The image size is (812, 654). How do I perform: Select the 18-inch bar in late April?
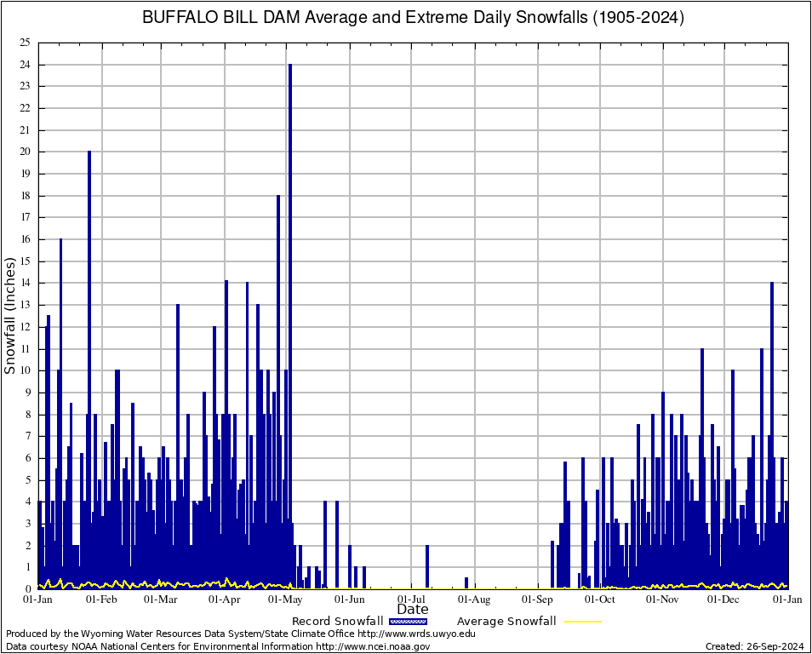tap(277, 383)
